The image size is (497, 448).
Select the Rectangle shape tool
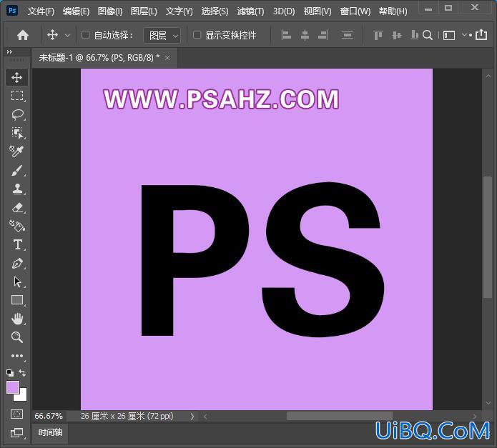tap(17, 300)
